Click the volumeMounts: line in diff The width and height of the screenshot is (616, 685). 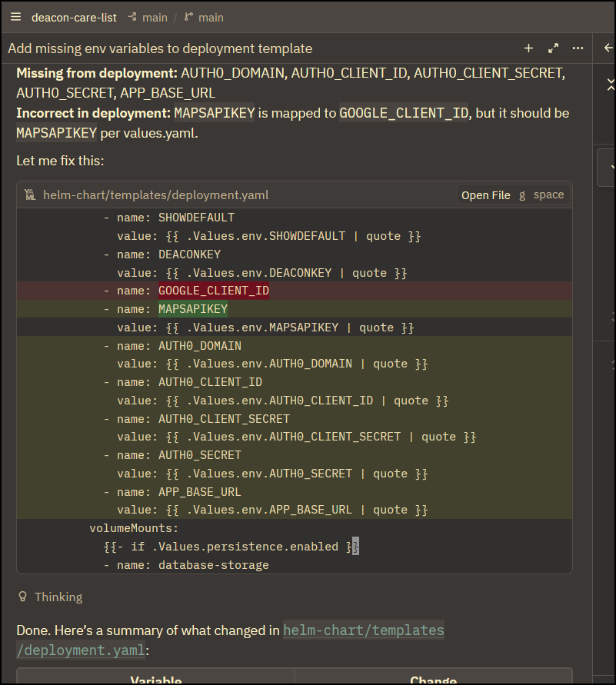tap(295, 528)
